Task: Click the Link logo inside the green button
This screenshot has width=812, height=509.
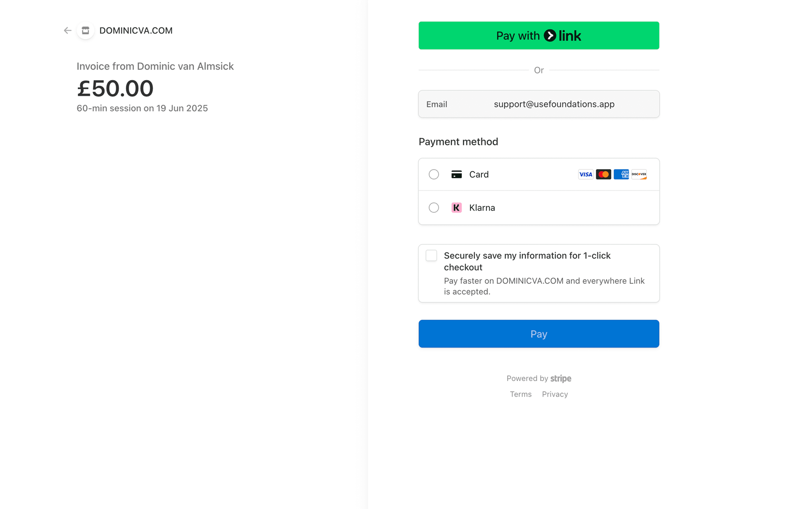Action: 562,35
